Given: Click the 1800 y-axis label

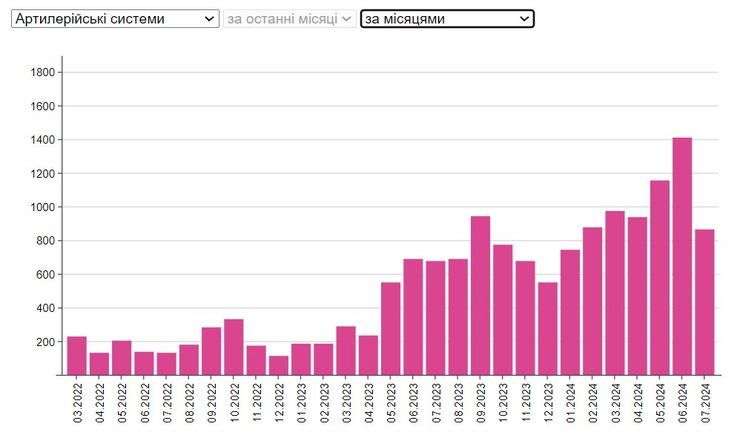Looking at the screenshot, I should point(43,72).
